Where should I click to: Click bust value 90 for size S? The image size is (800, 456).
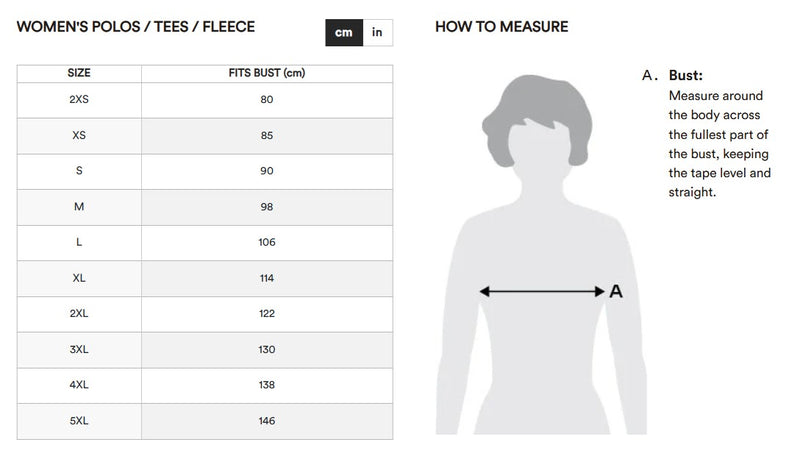pos(267,171)
